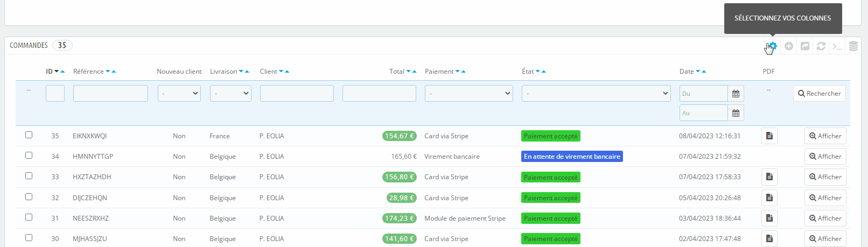Sort État column descending
This screenshot has width=868, height=247.
pos(538,72)
